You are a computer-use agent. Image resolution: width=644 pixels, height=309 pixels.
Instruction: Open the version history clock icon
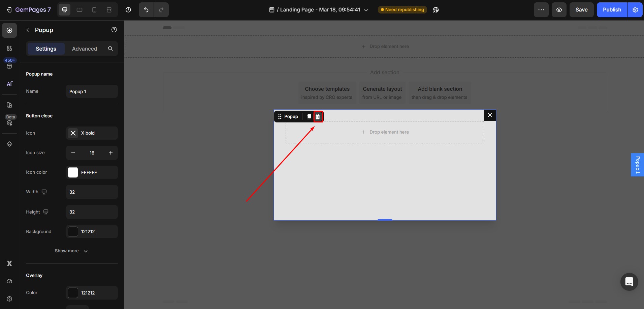(128, 10)
